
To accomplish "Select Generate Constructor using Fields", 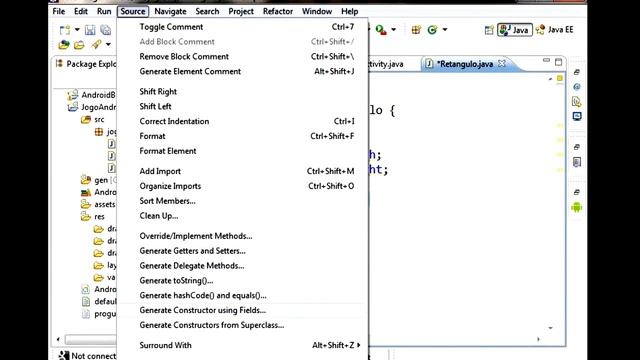I will point(242,310).
